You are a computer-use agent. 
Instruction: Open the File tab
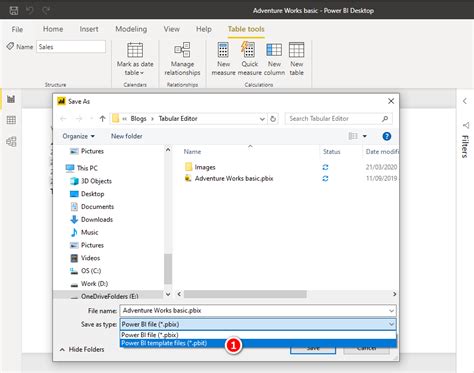click(x=17, y=29)
